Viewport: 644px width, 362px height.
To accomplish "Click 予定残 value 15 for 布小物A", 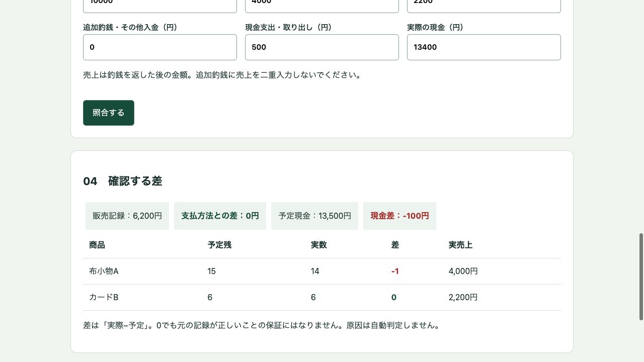I will tap(211, 271).
